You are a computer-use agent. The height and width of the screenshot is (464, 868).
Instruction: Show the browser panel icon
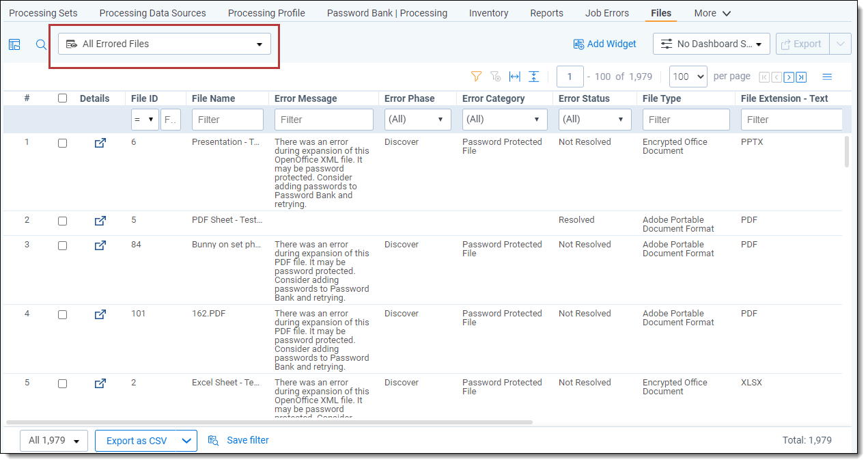tap(14, 44)
